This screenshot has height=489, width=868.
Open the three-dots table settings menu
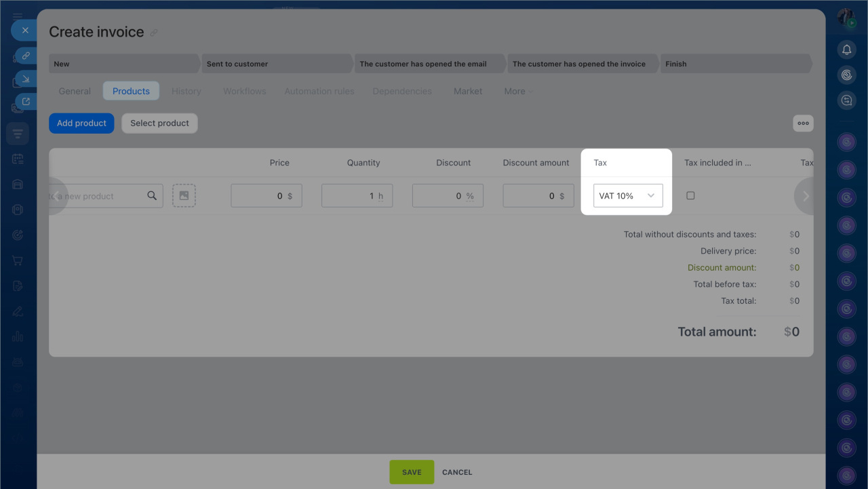point(803,123)
